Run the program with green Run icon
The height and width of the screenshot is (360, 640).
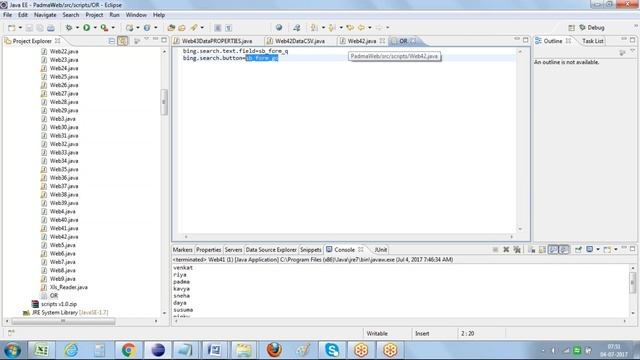[87, 28]
